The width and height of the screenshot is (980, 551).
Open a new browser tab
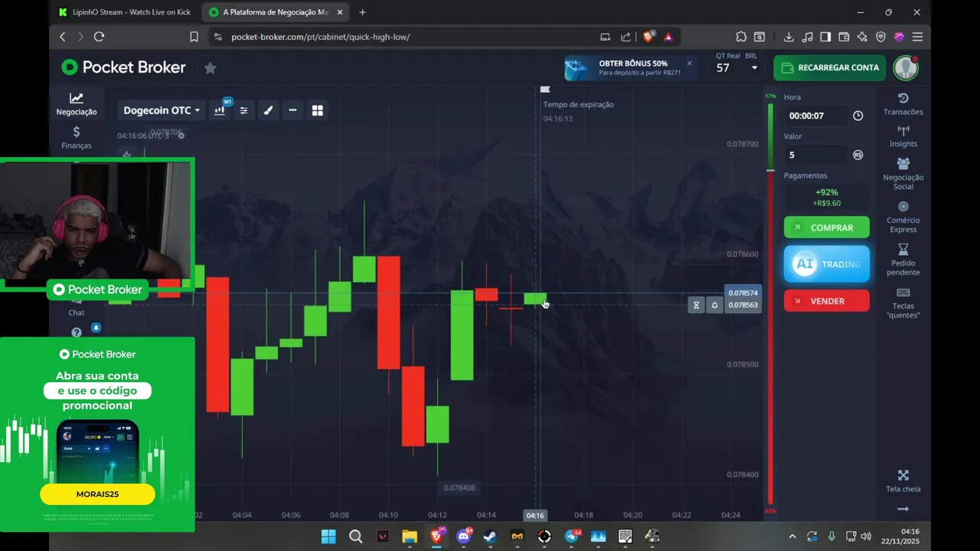(x=362, y=12)
